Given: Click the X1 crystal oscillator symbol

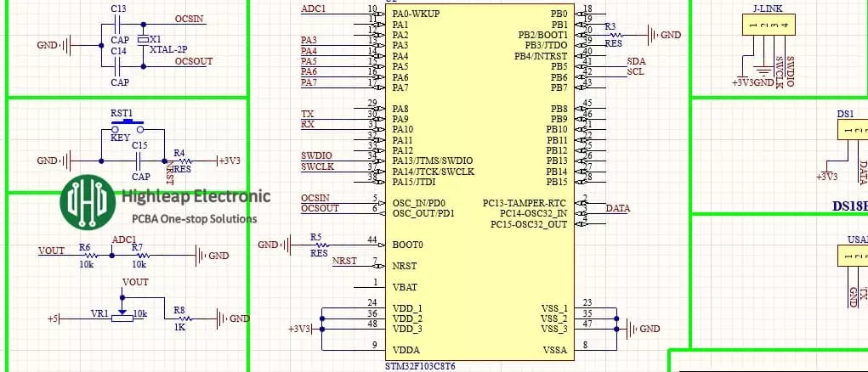Looking at the screenshot, I should coord(143,39).
